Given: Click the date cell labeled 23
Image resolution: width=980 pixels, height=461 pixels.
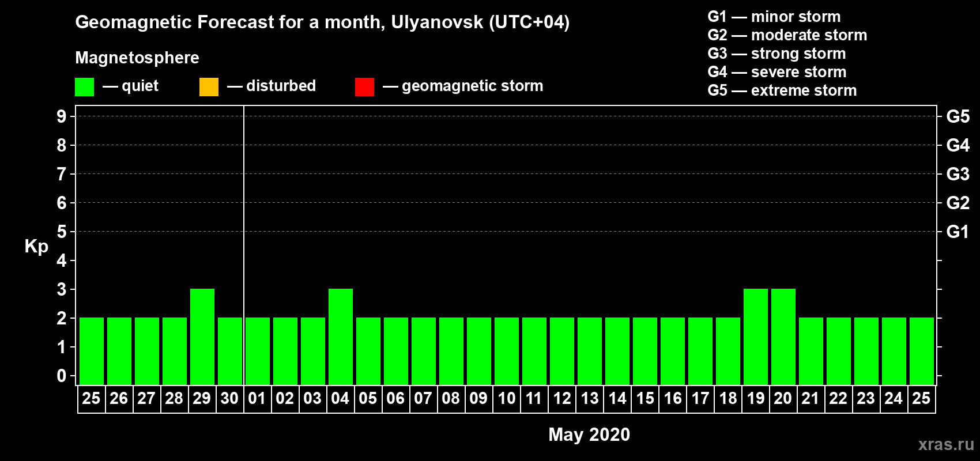Looking at the screenshot, I should click(866, 399).
